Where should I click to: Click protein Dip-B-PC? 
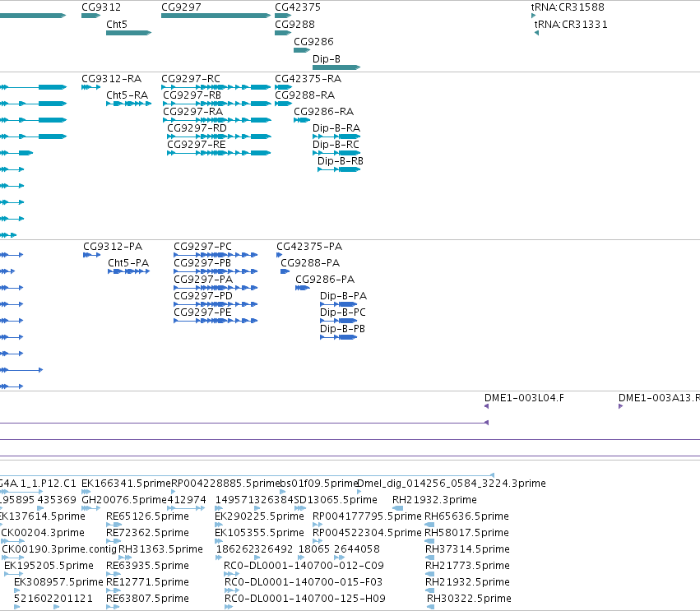click(343, 312)
